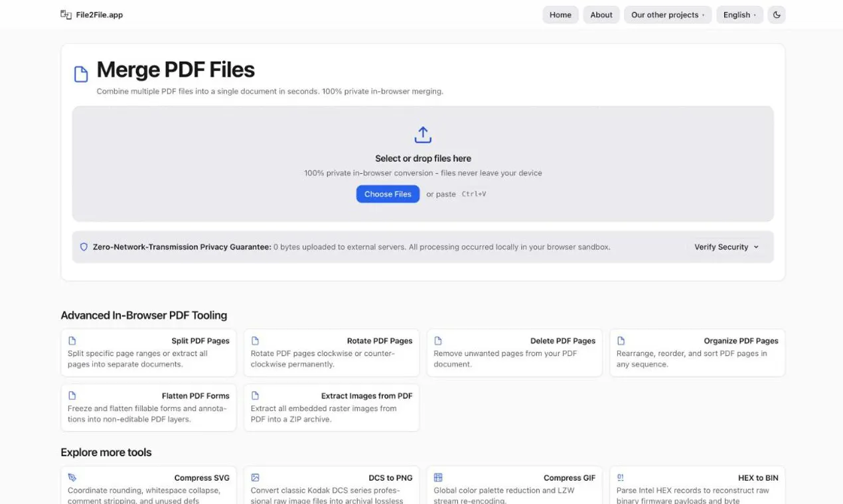The width and height of the screenshot is (843, 504).
Task: Open the HEX to BIN tool
Action: [697, 485]
